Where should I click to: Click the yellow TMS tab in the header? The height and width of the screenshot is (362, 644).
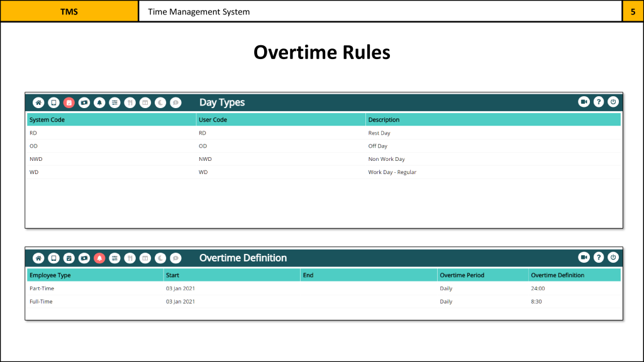(69, 11)
